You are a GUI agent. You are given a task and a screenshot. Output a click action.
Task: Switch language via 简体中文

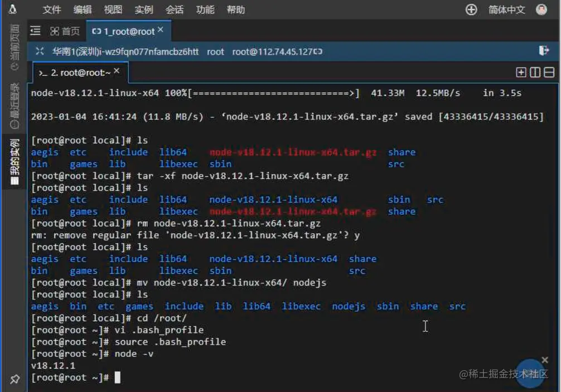pyautogui.click(x=506, y=9)
